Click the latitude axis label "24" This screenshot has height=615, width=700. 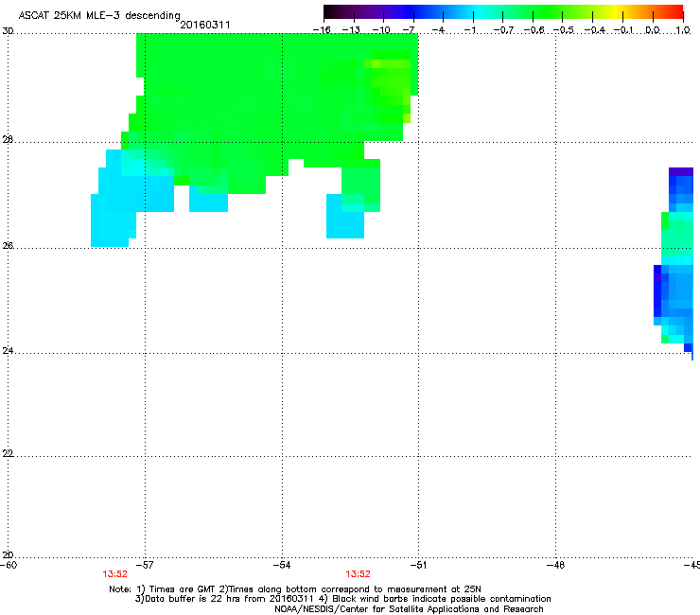point(8,351)
